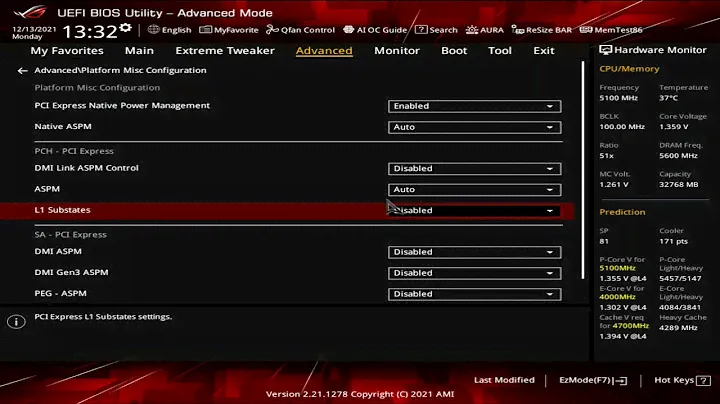Click Last Modified at the bottom
This screenshot has width=720, height=404.
tap(504, 380)
